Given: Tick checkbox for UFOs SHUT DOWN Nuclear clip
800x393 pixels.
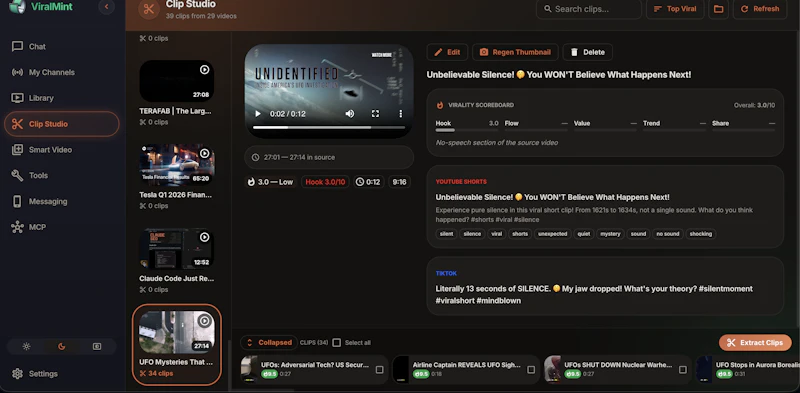Looking at the screenshot, I should point(682,370).
